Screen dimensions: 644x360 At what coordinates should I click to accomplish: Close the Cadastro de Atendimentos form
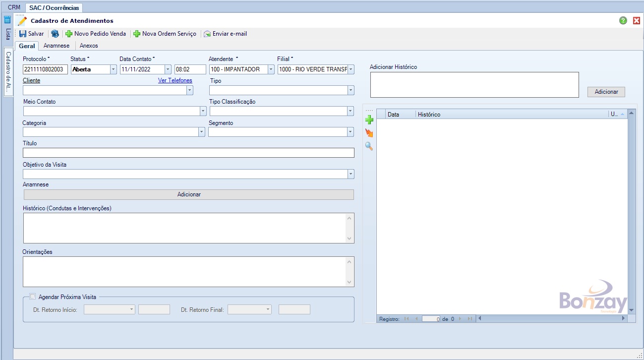(637, 20)
